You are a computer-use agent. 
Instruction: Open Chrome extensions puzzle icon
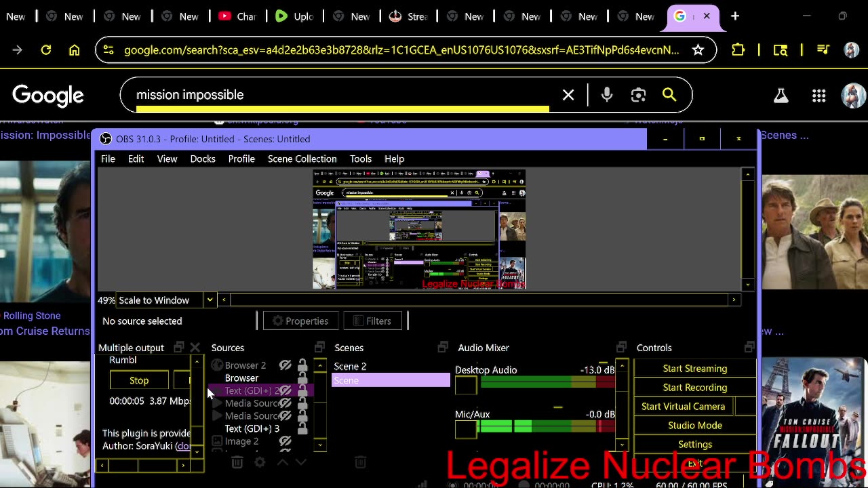click(738, 49)
